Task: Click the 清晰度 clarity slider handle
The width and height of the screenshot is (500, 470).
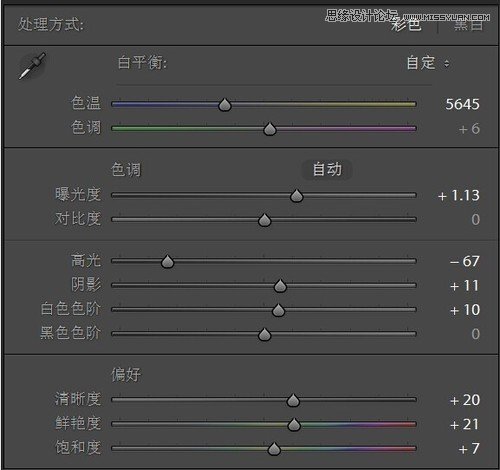Action: click(293, 400)
